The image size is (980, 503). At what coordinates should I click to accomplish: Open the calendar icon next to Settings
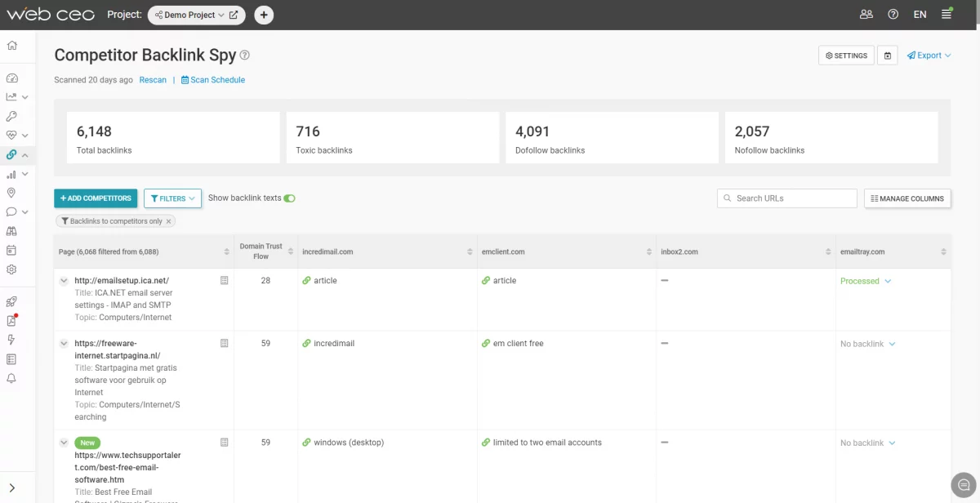pos(888,56)
